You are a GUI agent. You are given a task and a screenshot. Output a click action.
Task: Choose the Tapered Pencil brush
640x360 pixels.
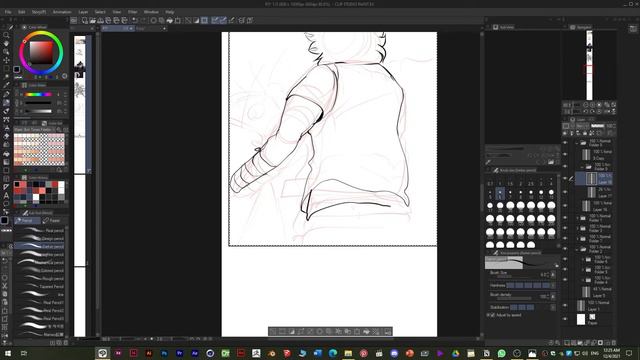[40, 287]
